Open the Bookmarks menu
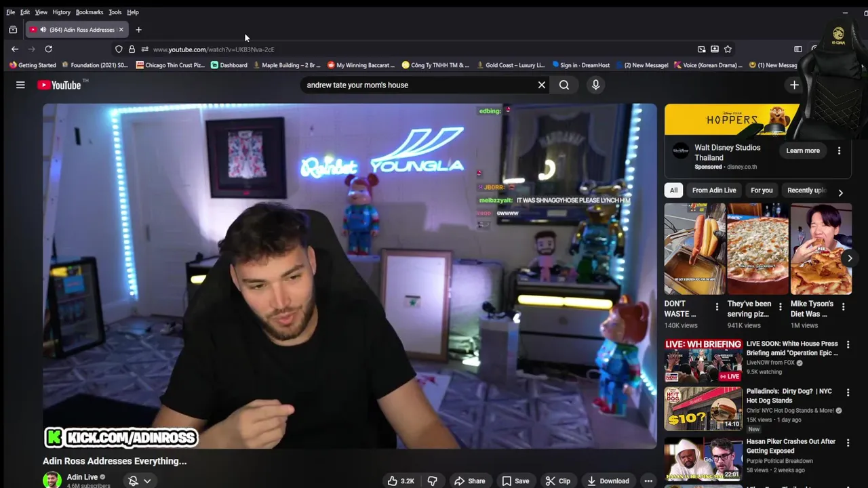This screenshot has height=488, width=868. coord(90,12)
